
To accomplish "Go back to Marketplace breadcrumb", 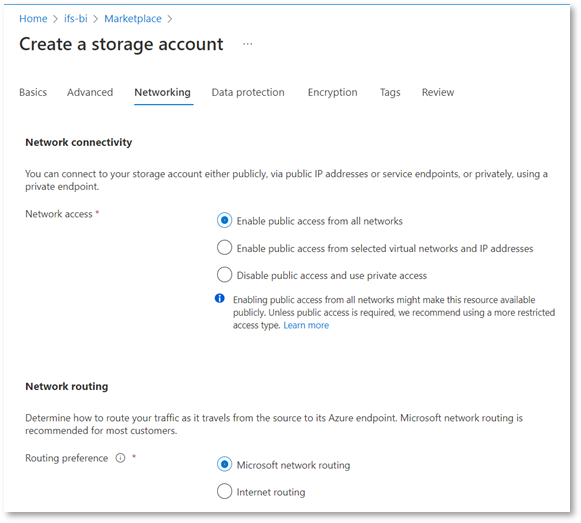I will 133,19.
